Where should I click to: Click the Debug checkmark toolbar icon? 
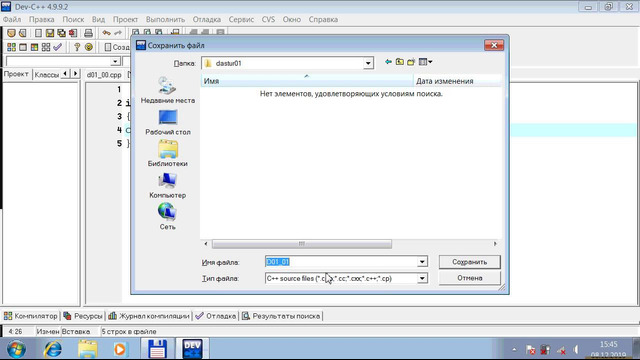click(58, 47)
